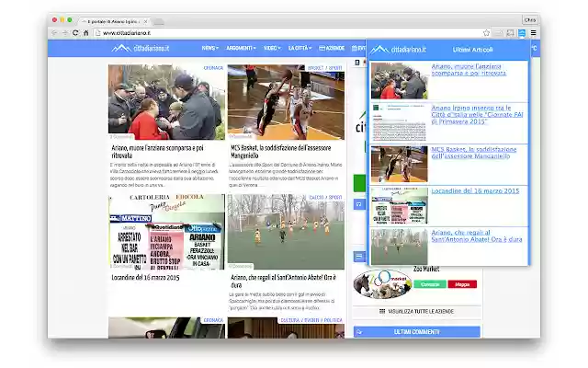Click the Ultimi Articoli popup title
Screen dimensions: 588x368
point(472,50)
